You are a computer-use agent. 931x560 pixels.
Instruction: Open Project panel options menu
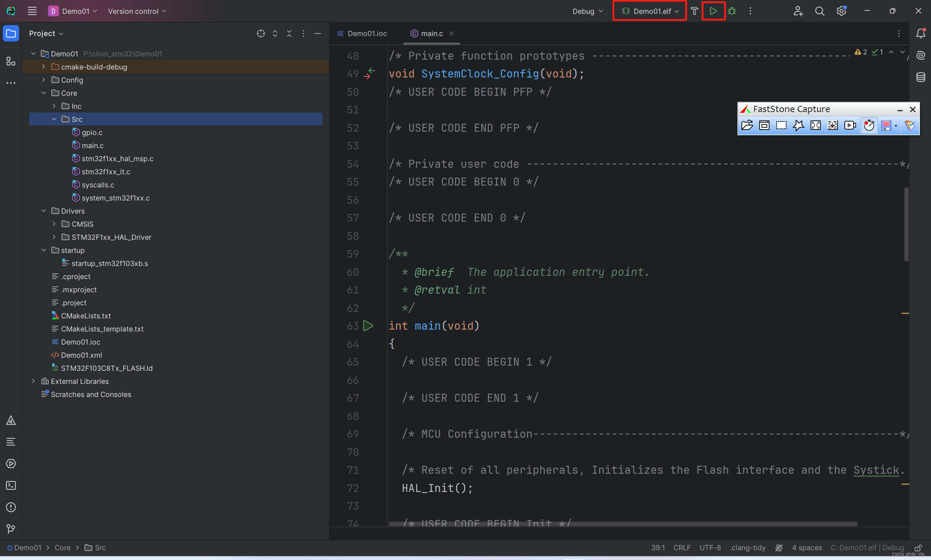point(303,33)
